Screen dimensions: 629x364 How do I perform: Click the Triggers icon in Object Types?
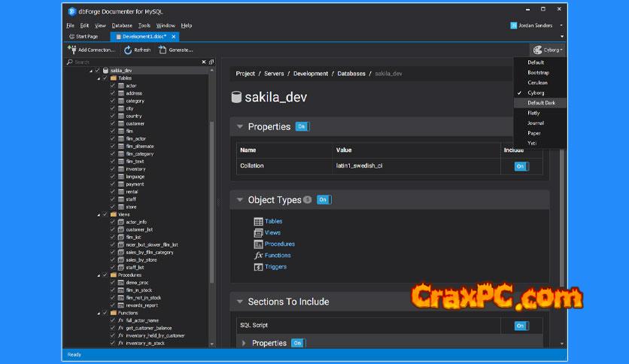point(258,267)
